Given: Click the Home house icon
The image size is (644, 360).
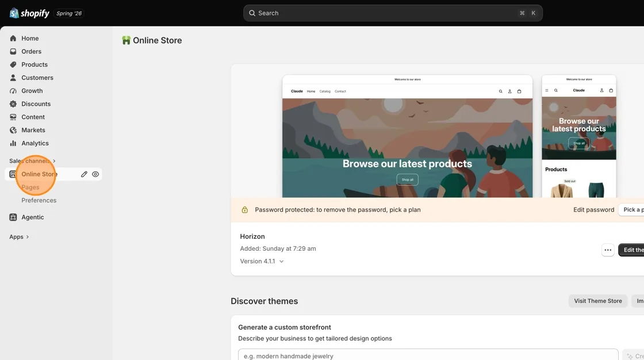Looking at the screenshot, I should (x=13, y=38).
